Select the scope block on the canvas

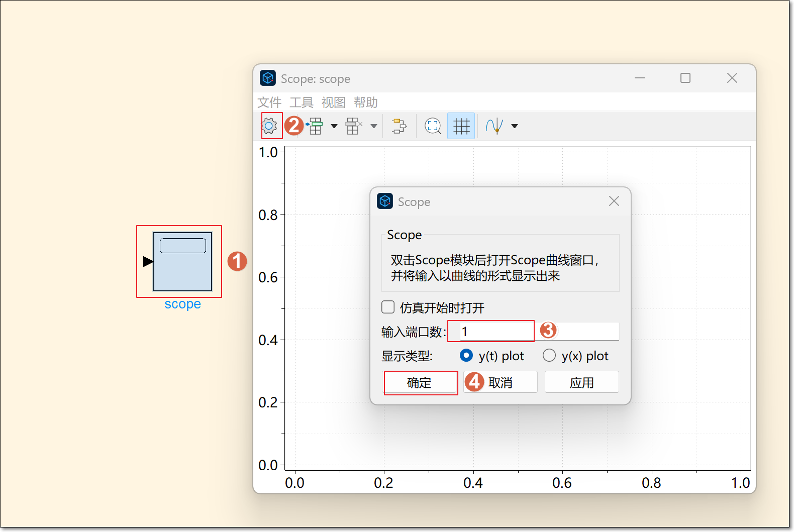(182, 261)
